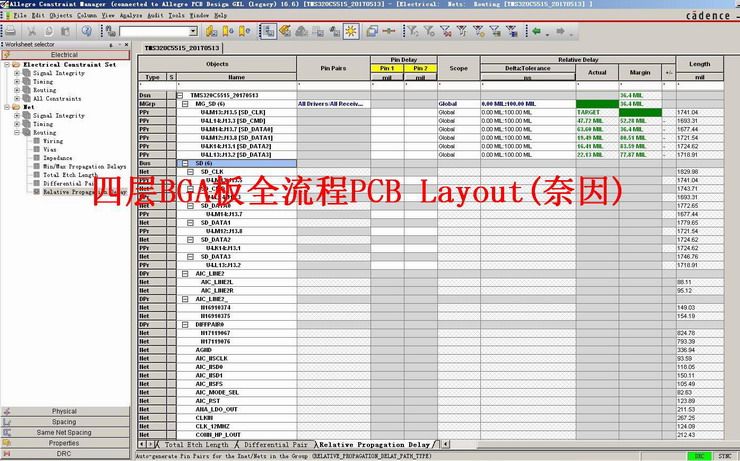Click the Pin 1 yellow column header
740x461 pixels.
click(x=387, y=68)
